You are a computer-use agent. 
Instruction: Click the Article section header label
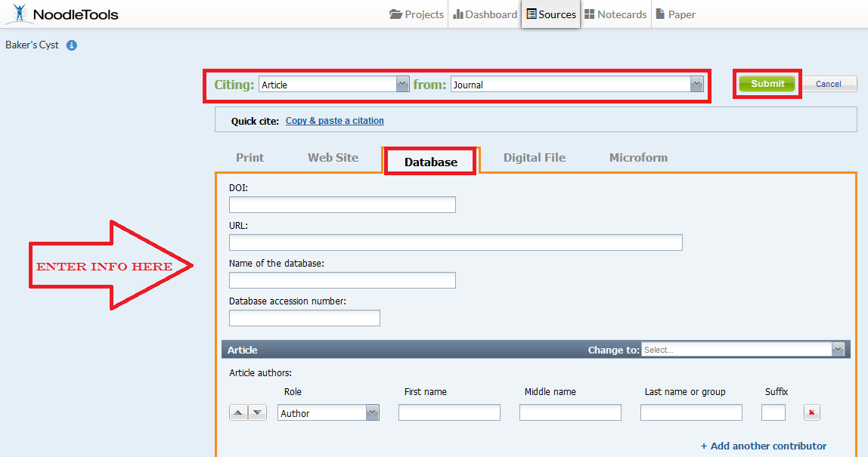pos(243,350)
